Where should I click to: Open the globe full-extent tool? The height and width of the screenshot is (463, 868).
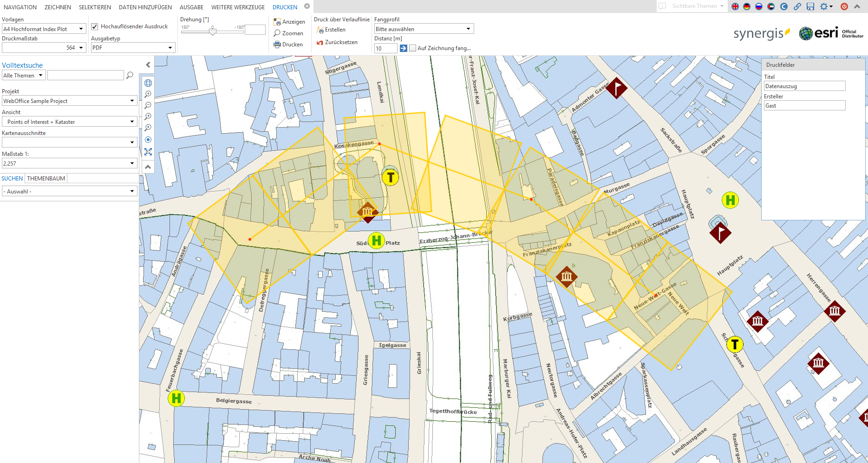[x=148, y=83]
